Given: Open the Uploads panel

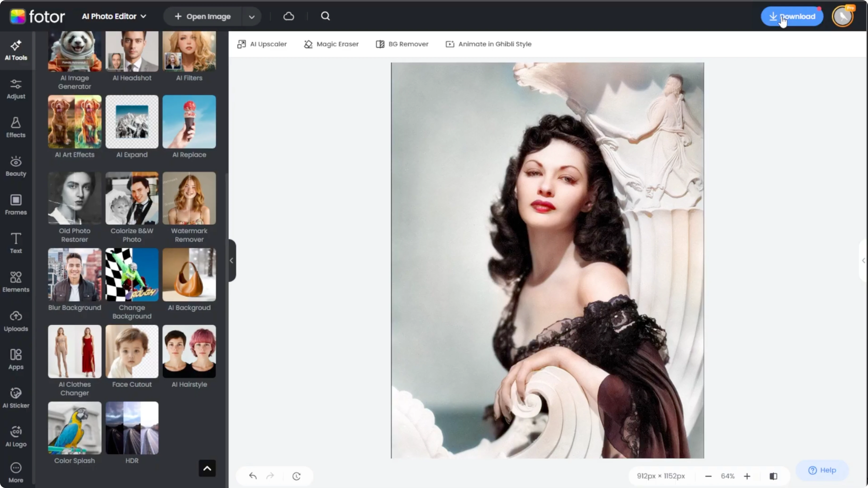Looking at the screenshot, I should click(16, 321).
